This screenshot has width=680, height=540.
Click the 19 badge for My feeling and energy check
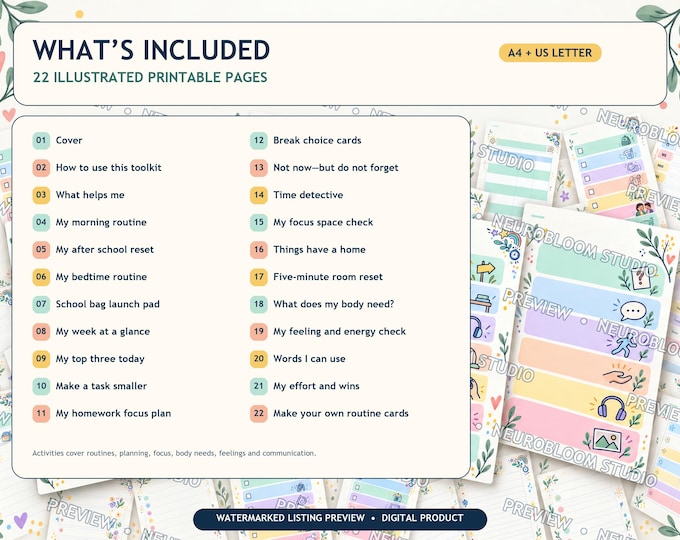[x=259, y=332]
